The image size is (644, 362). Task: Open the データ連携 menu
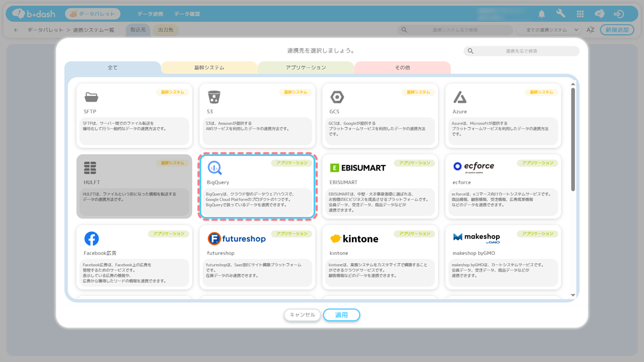tap(150, 14)
